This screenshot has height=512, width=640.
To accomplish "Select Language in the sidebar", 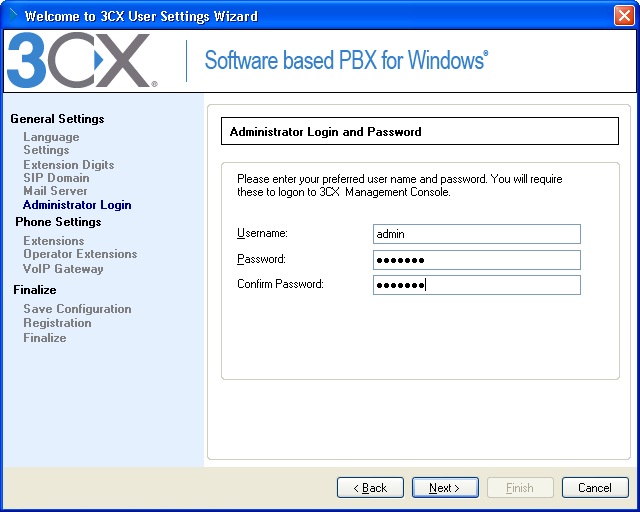I will pos(51,137).
